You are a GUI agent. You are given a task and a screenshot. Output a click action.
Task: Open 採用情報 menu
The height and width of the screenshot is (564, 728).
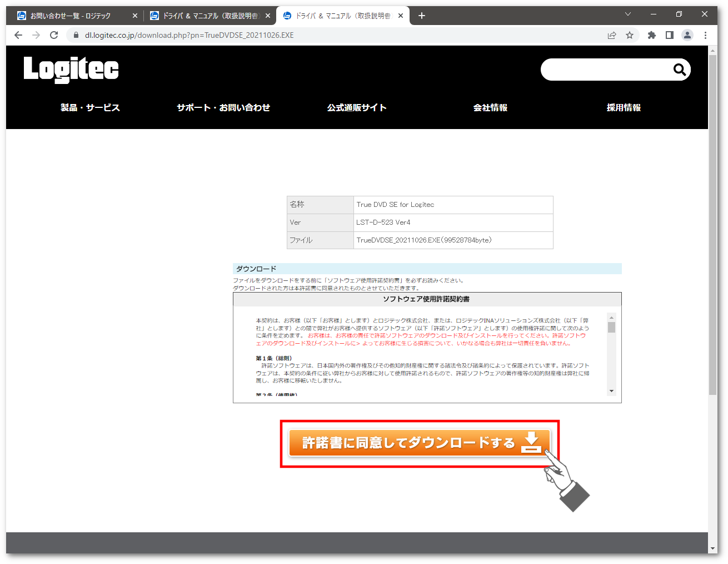pyautogui.click(x=624, y=107)
